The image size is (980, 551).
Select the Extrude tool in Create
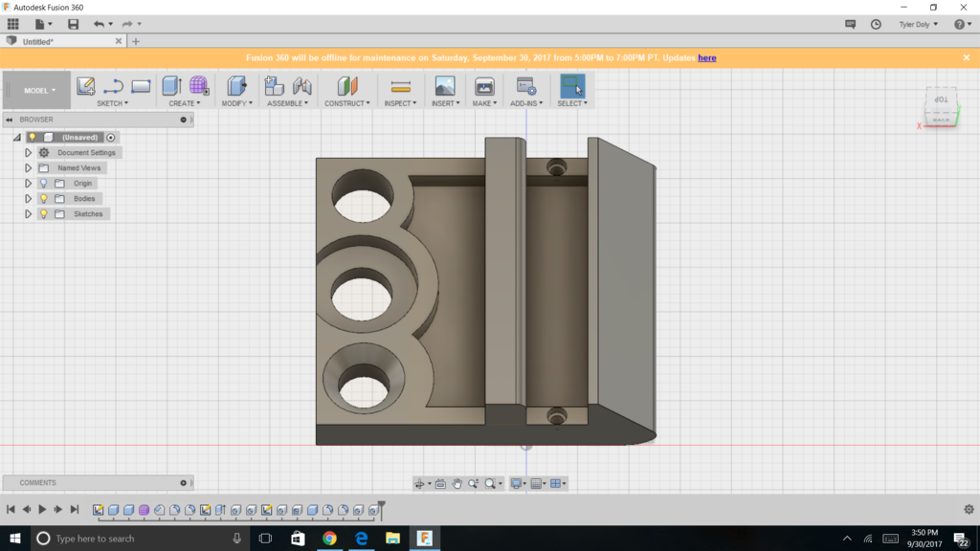pyautogui.click(x=171, y=86)
